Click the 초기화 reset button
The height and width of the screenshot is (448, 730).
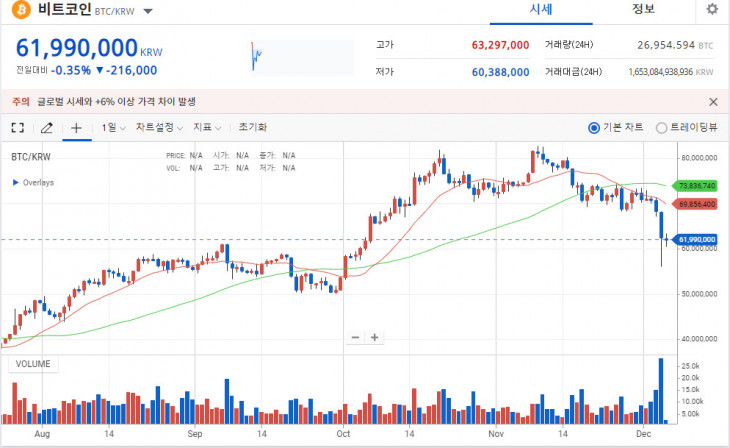[x=253, y=128]
